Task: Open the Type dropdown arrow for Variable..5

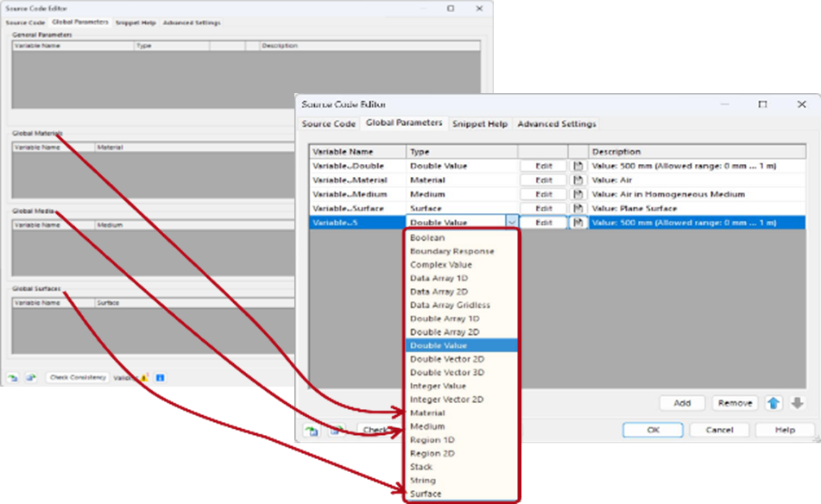Action: tap(512, 223)
